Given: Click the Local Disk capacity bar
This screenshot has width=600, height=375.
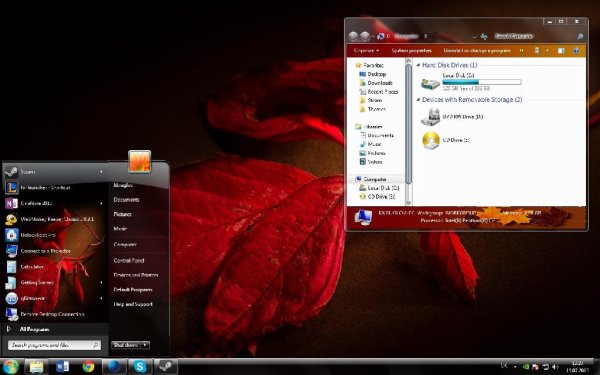Looking at the screenshot, I should [482, 82].
